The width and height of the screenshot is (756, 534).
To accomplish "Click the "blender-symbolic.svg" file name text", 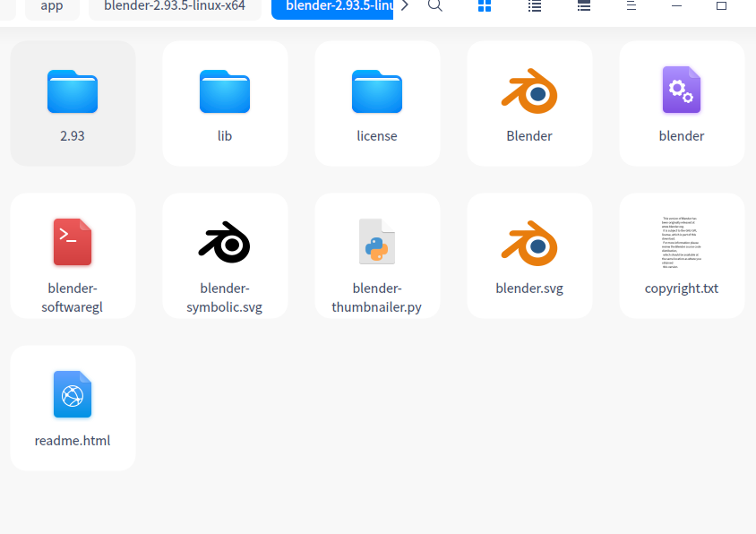I will pos(225,297).
